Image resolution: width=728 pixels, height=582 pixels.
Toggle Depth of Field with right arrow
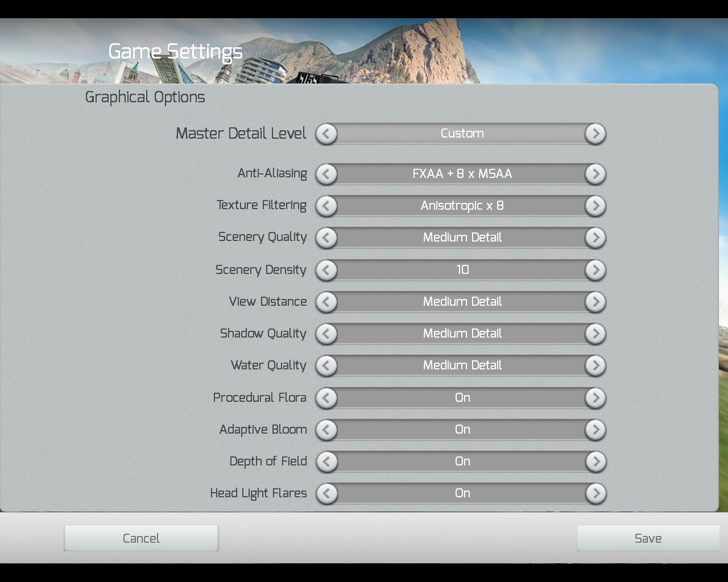point(595,462)
